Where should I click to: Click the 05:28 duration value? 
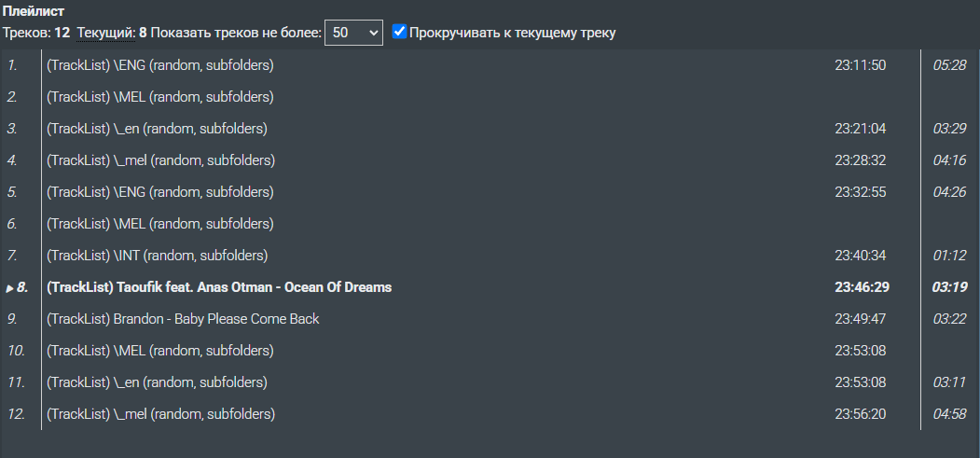[x=949, y=65]
